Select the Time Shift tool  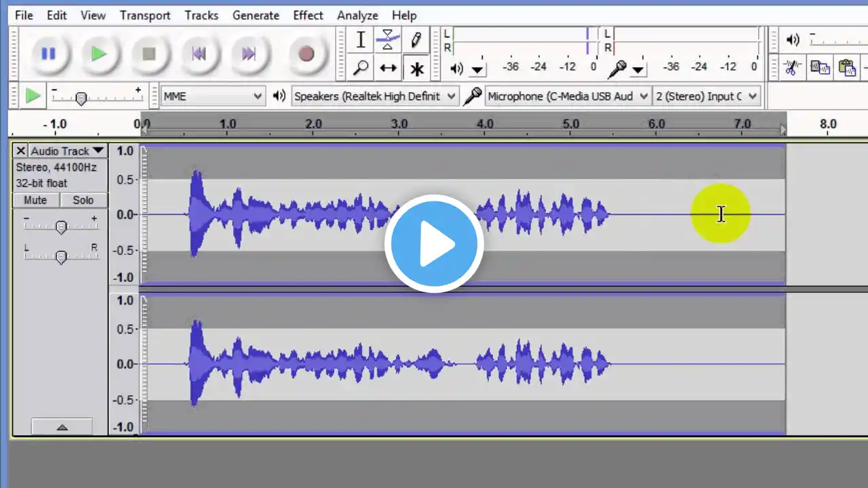click(x=388, y=68)
